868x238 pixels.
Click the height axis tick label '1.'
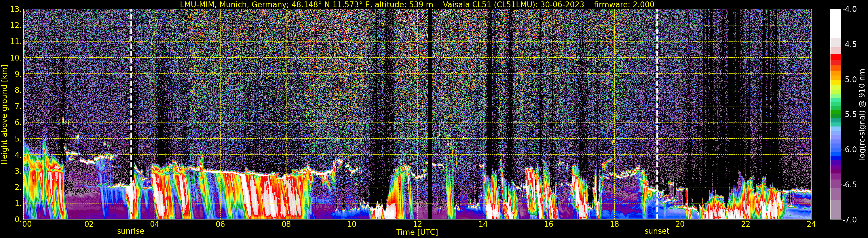[18, 204]
